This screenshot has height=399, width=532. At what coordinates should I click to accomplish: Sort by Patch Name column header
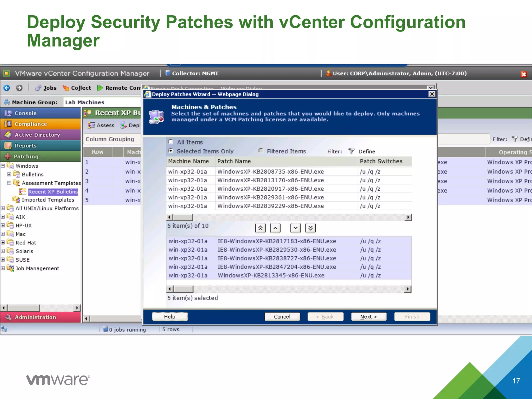pyautogui.click(x=287, y=161)
